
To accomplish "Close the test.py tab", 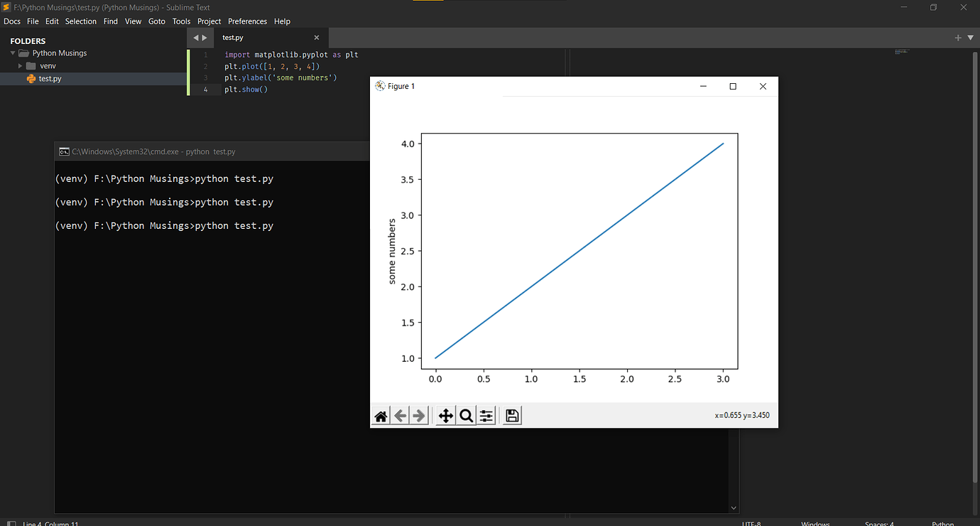I will click(317, 38).
